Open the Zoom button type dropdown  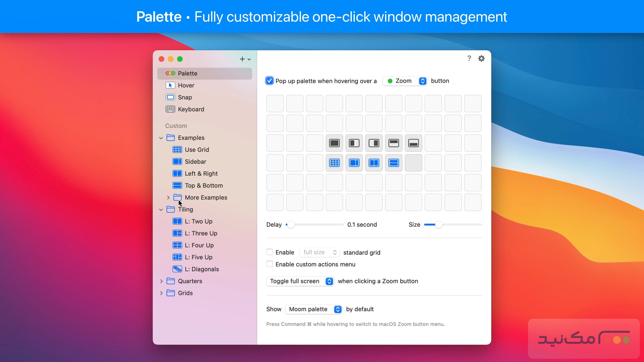[405, 81]
